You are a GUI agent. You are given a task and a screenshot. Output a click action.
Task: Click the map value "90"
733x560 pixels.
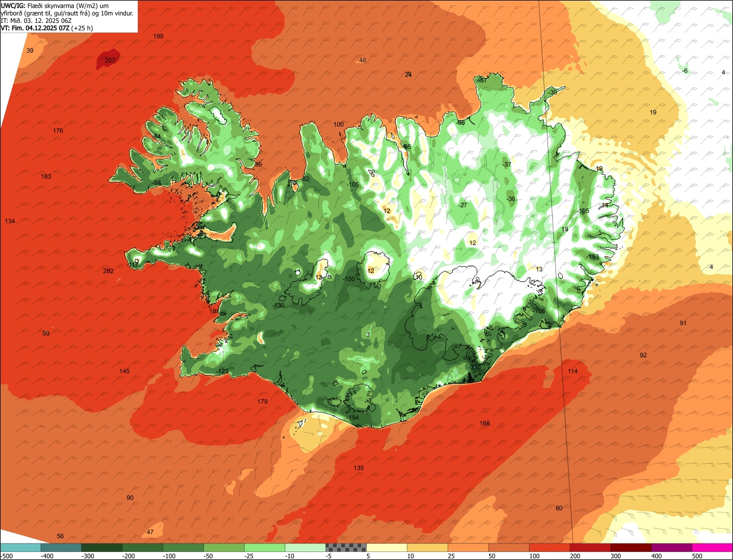pos(130,498)
